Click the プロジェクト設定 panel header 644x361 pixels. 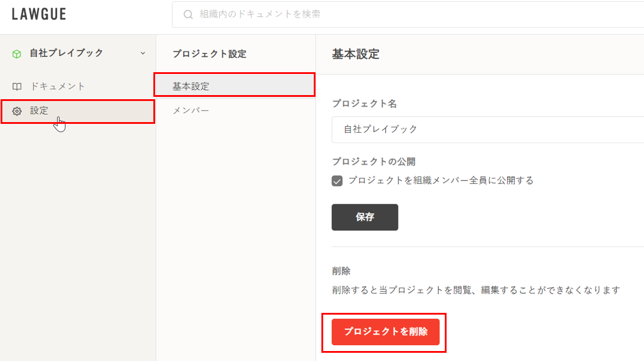[209, 54]
